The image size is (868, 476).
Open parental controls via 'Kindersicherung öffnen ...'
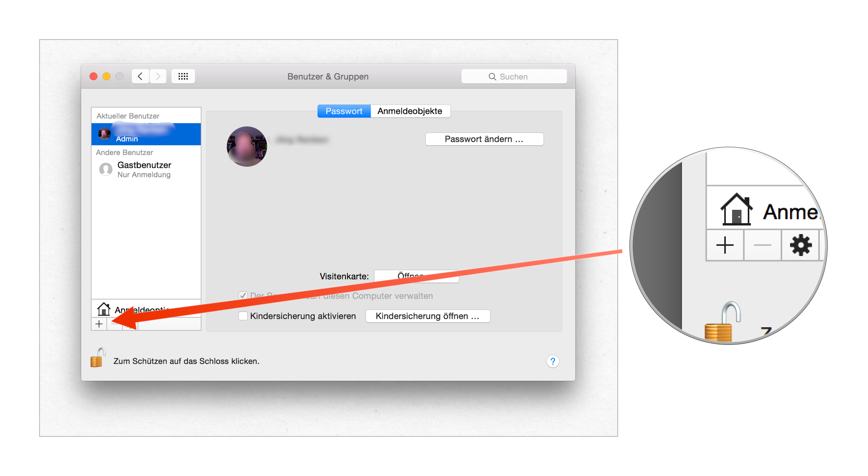point(427,316)
